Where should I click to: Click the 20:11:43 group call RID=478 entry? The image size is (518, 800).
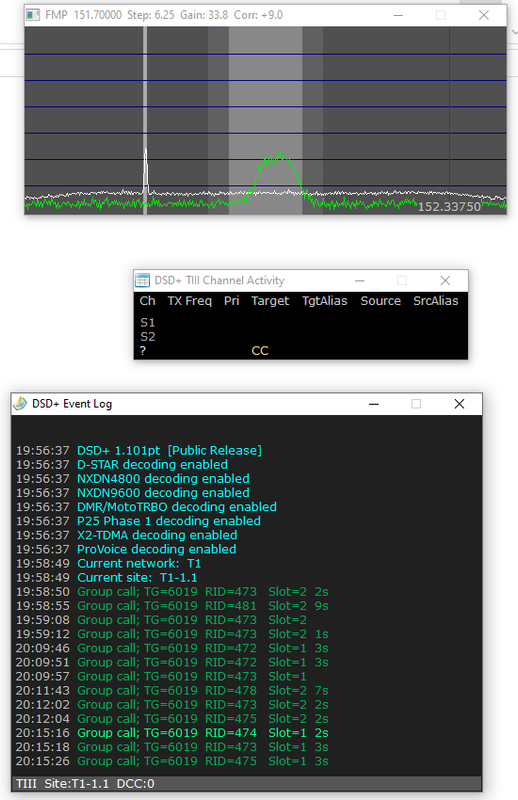(172, 690)
